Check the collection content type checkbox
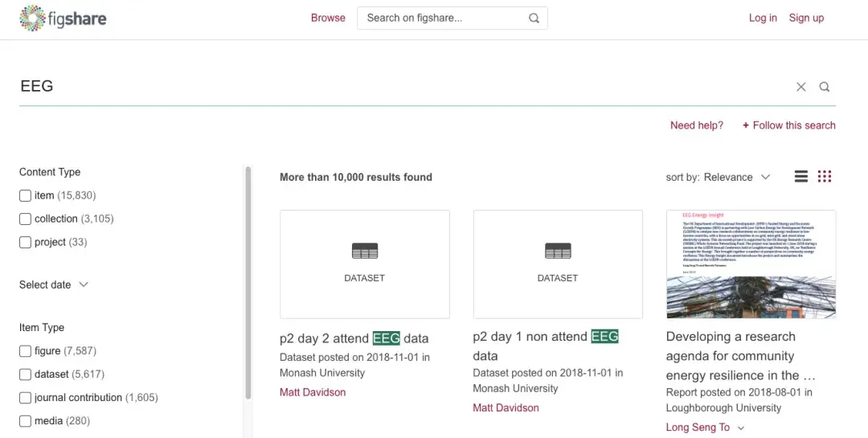 click(x=25, y=219)
